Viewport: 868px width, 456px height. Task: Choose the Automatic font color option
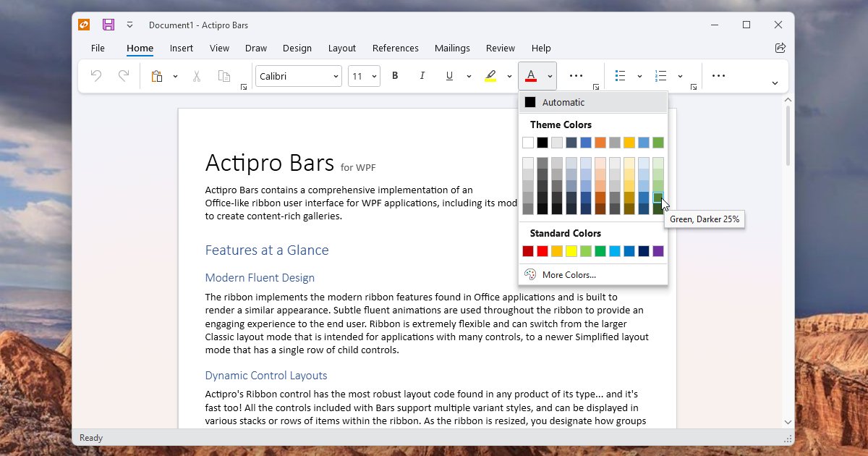(593, 102)
